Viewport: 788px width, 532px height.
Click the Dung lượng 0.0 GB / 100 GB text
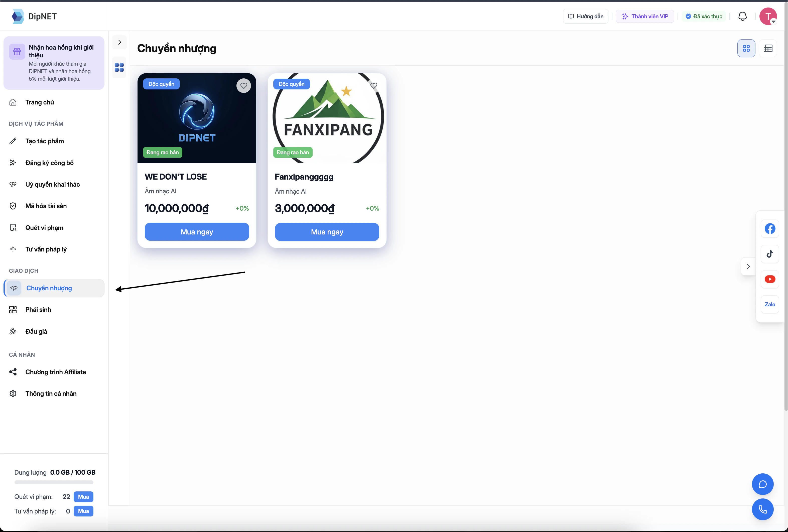pyautogui.click(x=55, y=472)
